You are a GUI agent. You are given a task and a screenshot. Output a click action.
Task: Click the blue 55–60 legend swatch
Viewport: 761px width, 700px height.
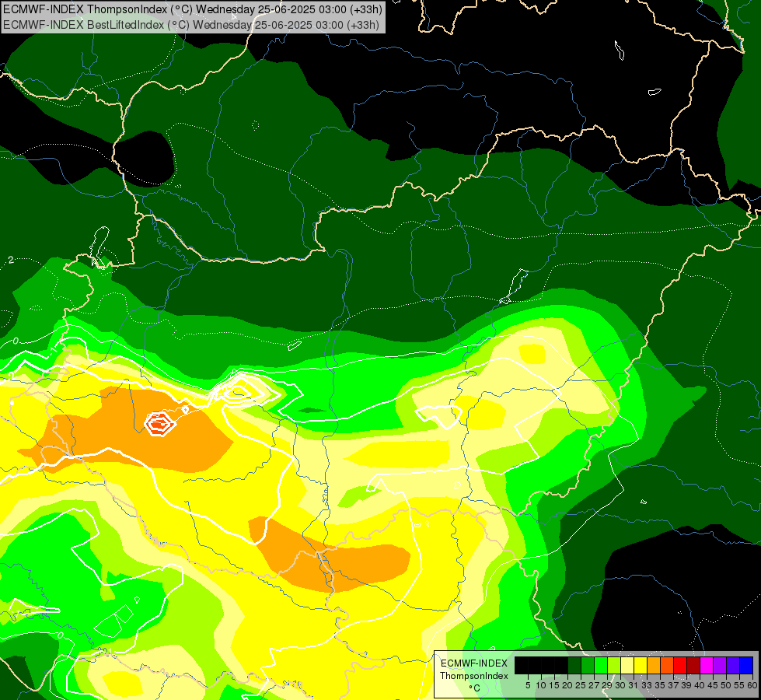[x=746, y=665]
